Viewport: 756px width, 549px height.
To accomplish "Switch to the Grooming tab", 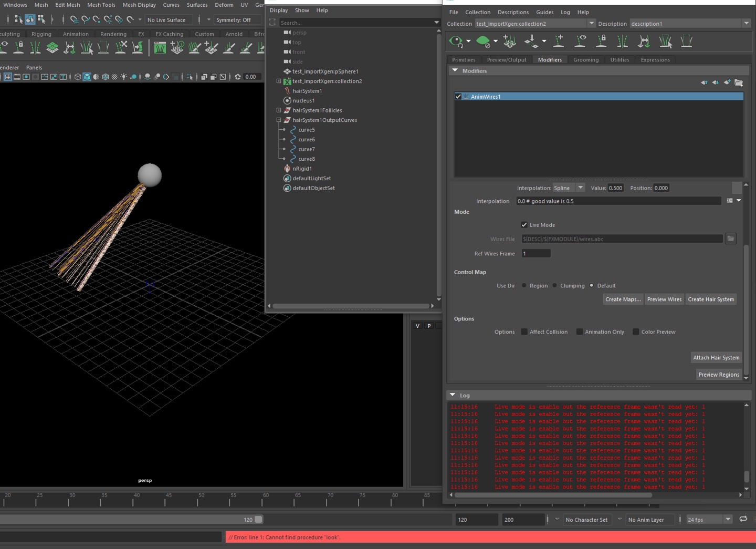I will tap(586, 59).
